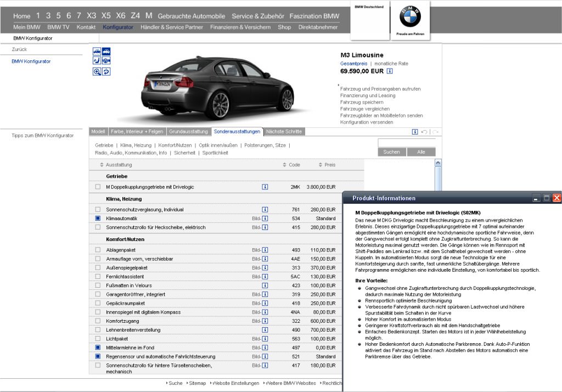
Task: Uncheck Regensensor und automatische Fahrlichtsteuerung
Action: [98, 356]
